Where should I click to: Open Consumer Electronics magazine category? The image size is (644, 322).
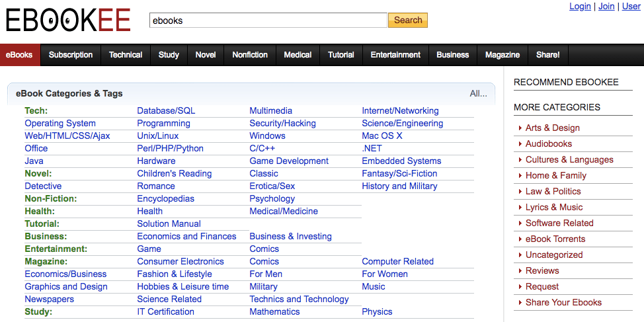tap(181, 262)
